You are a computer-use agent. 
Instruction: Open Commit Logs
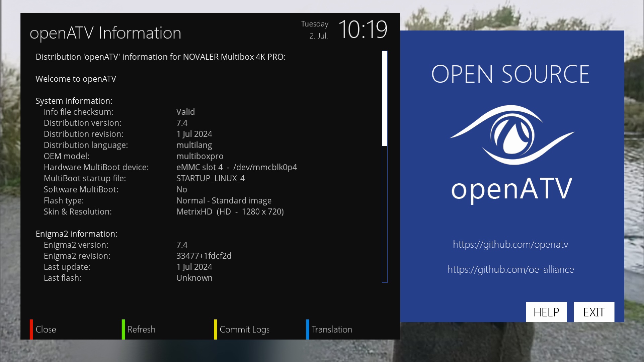pyautogui.click(x=244, y=329)
